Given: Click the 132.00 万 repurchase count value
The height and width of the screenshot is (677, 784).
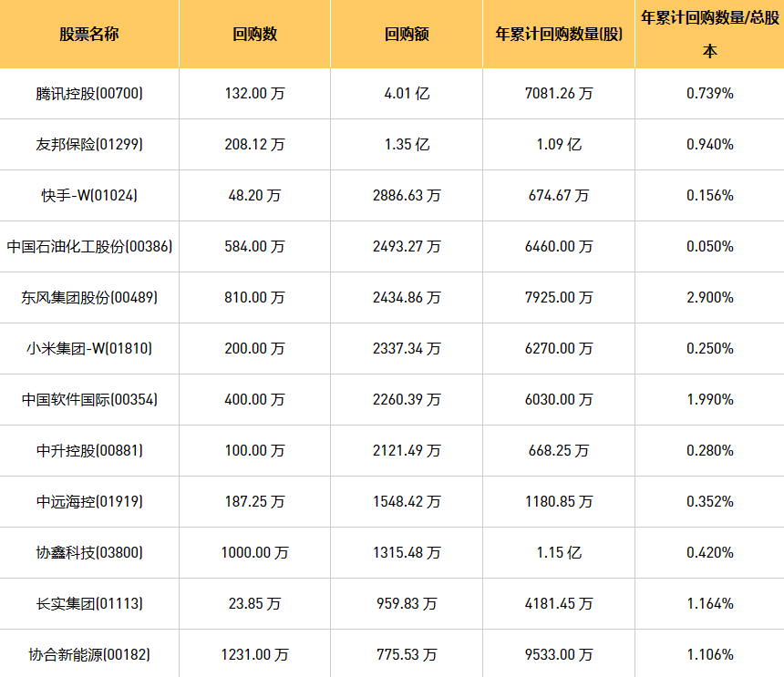Looking at the screenshot, I should [x=254, y=94].
